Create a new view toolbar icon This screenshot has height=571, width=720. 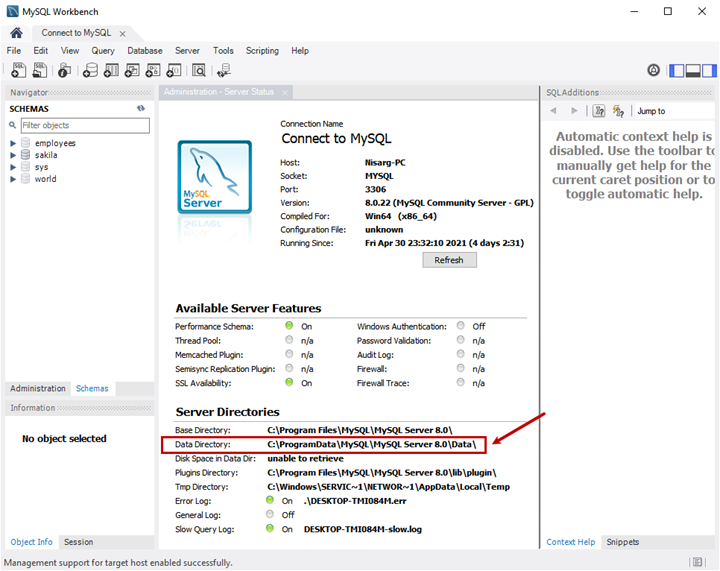click(x=132, y=70)
